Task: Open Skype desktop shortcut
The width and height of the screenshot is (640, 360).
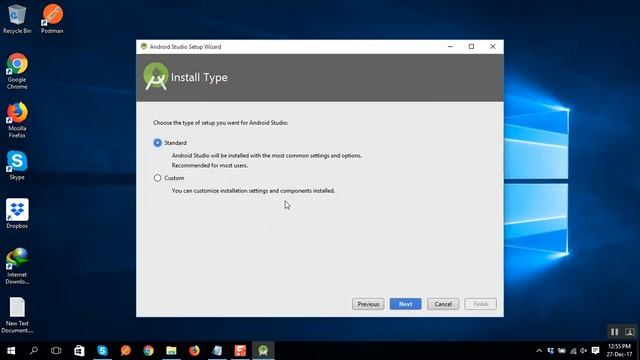Action: 17,165
